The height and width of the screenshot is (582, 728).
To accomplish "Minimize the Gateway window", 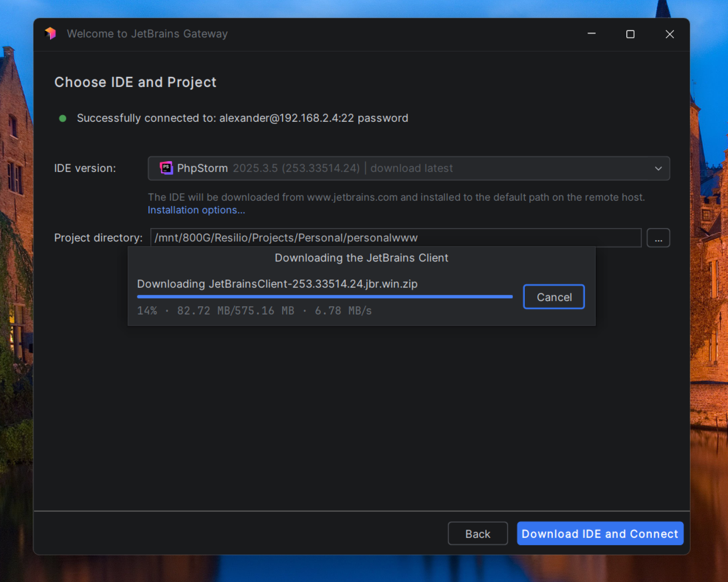I will 591,34.
